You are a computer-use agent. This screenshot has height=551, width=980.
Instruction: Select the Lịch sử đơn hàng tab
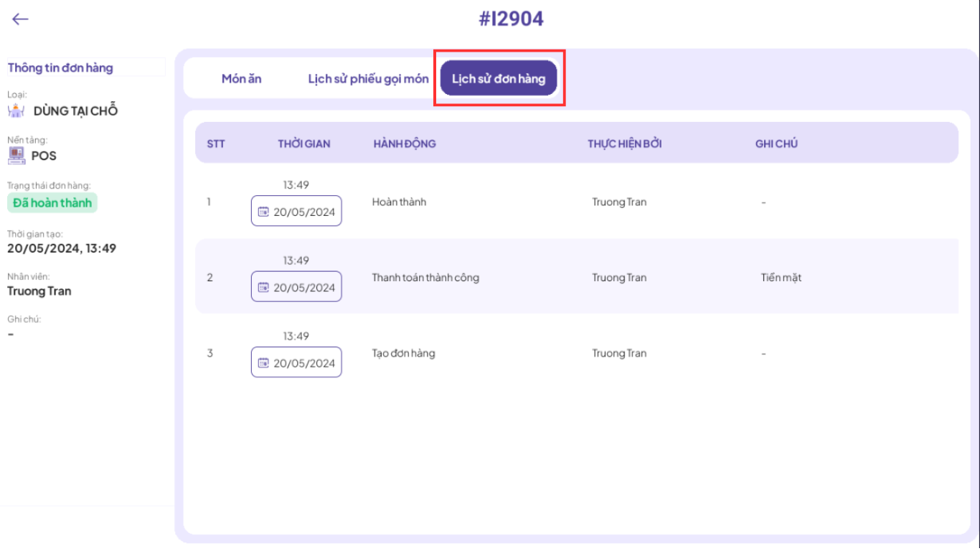499,78
